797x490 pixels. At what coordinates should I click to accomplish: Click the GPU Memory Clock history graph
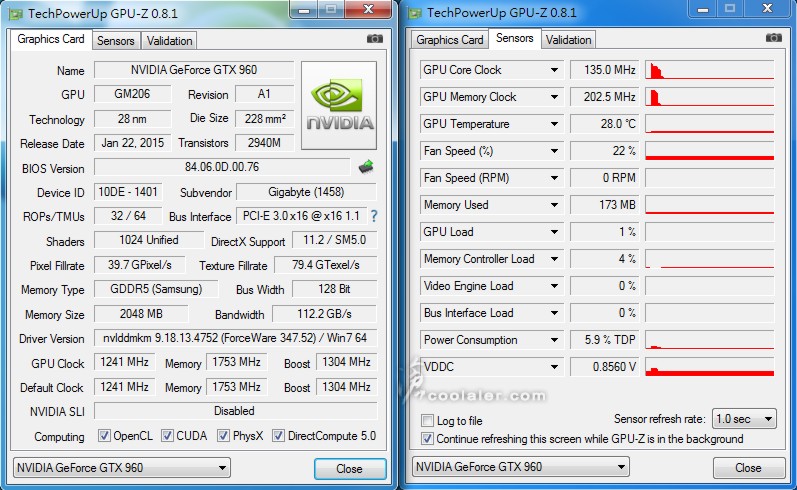[710, 97]
